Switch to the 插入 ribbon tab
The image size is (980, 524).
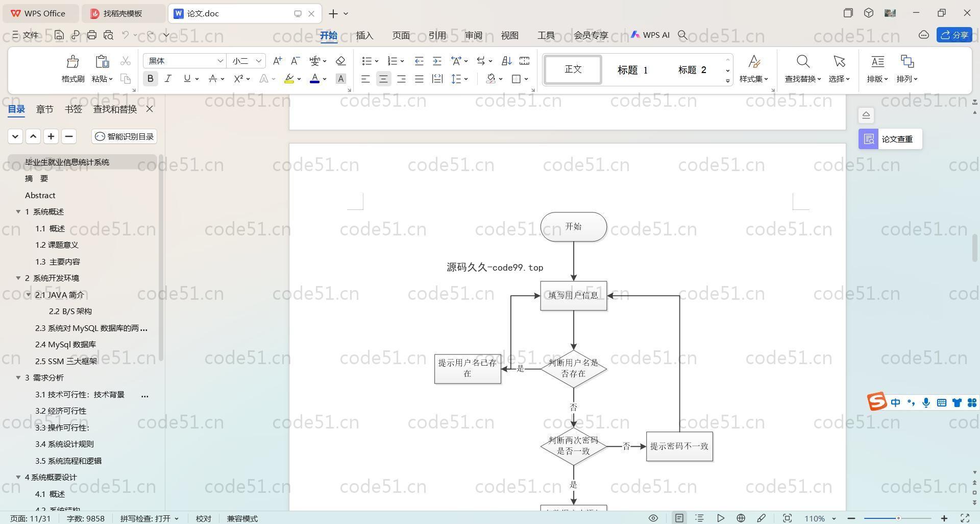[x=364, y=35]
